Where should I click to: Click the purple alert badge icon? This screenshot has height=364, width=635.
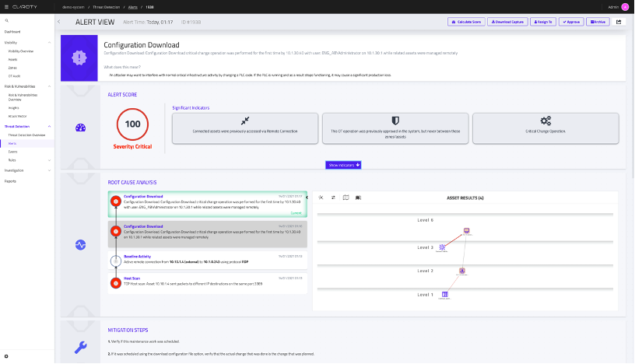pos(79,58)
